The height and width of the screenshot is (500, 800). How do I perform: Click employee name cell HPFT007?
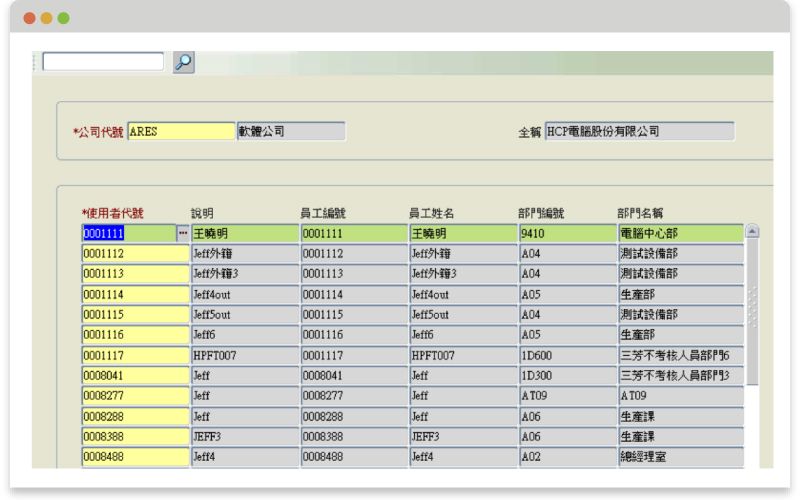click(462, 355)
